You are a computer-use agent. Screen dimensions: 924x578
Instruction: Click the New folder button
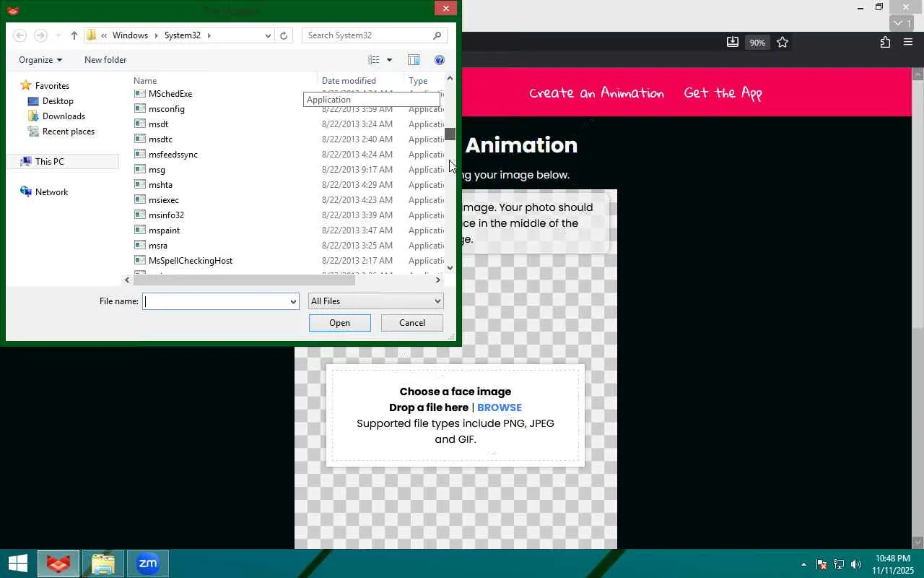[x=105, y=60]
